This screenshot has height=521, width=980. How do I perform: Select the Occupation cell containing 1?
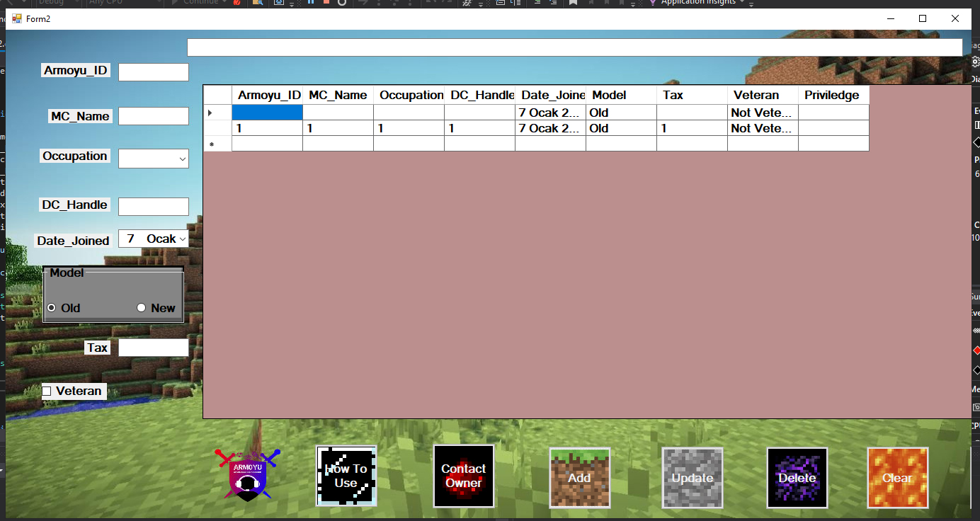tap(409, 128)
